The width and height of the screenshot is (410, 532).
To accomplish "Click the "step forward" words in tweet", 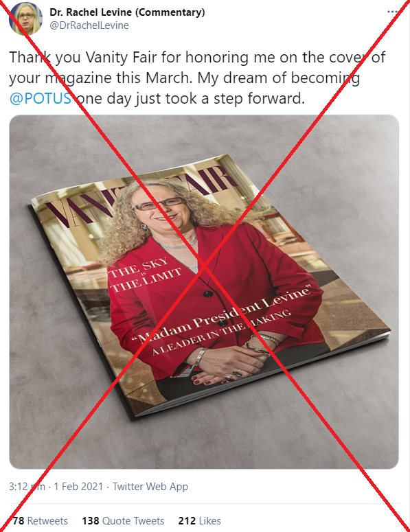I will click(x=259, y=98).
